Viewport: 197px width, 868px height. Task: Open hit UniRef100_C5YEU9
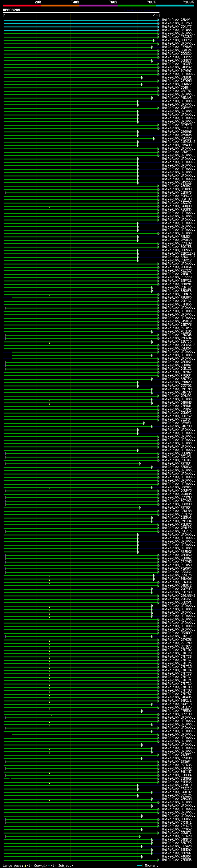coord(177,243)
